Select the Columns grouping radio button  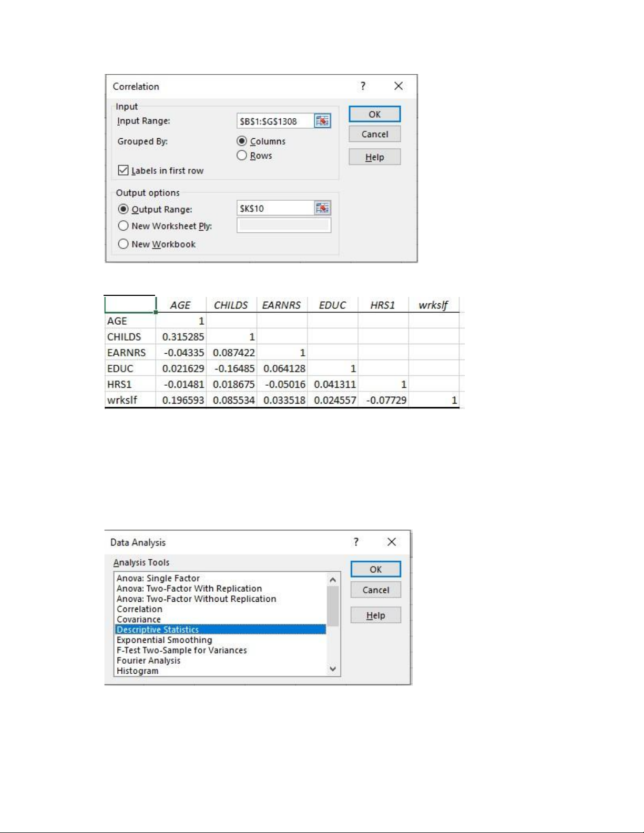click(242, 141)
